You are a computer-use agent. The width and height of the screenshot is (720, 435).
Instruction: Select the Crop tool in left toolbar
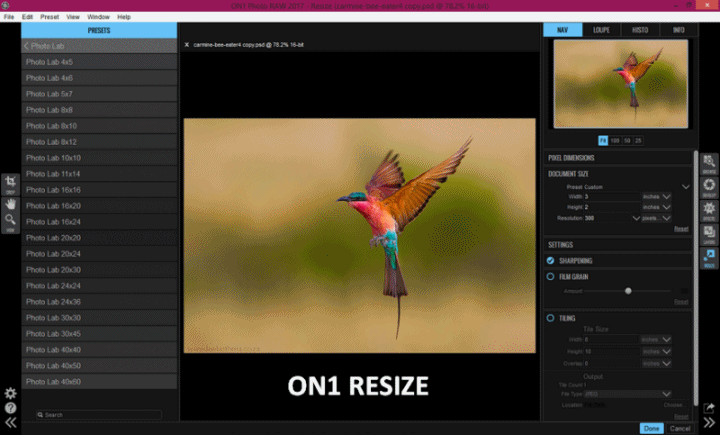[10, 184]
